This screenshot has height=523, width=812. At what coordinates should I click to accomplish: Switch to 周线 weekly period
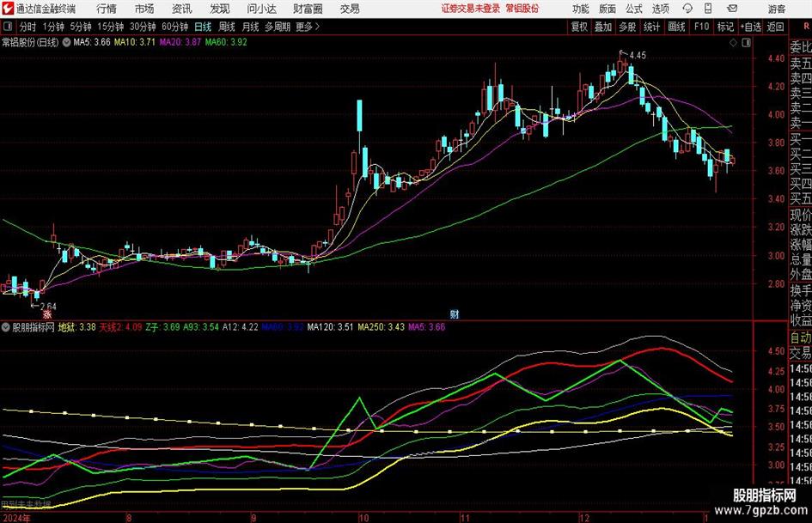[x=226, y=27]
